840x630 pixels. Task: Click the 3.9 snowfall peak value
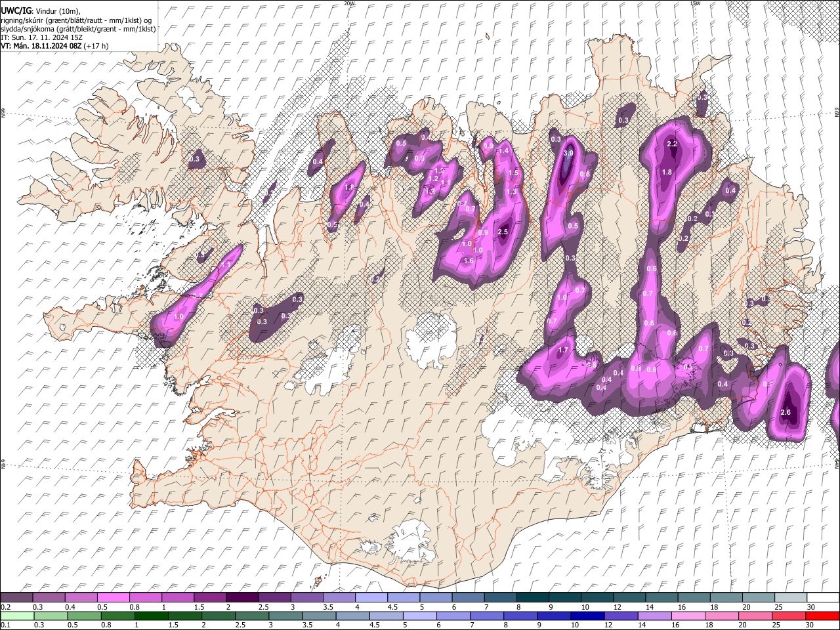[x=568, y=153]
